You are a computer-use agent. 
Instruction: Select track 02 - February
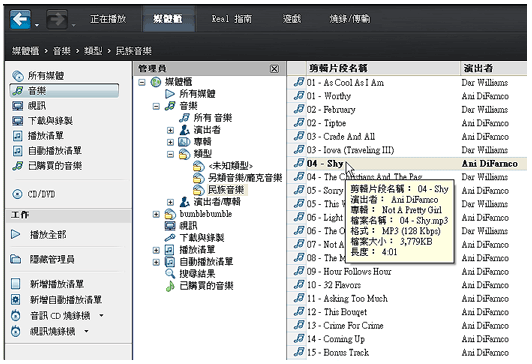(331, 110)
